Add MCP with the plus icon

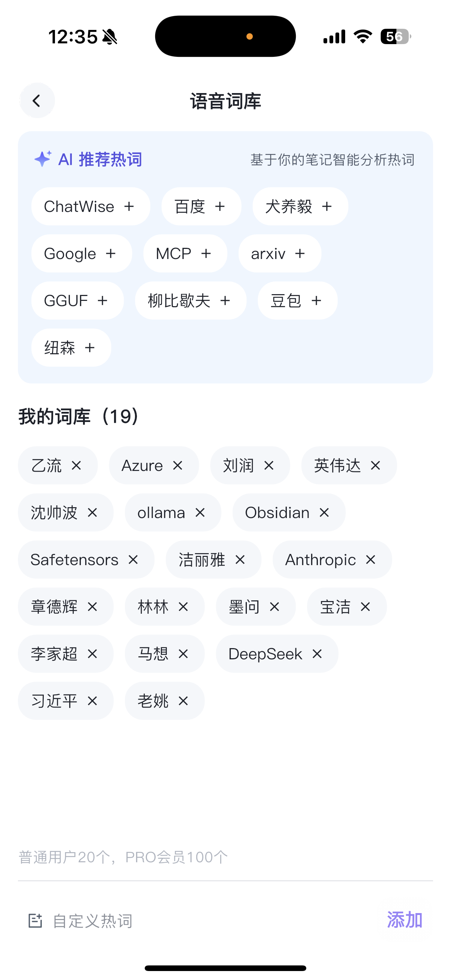pos(206,254)
